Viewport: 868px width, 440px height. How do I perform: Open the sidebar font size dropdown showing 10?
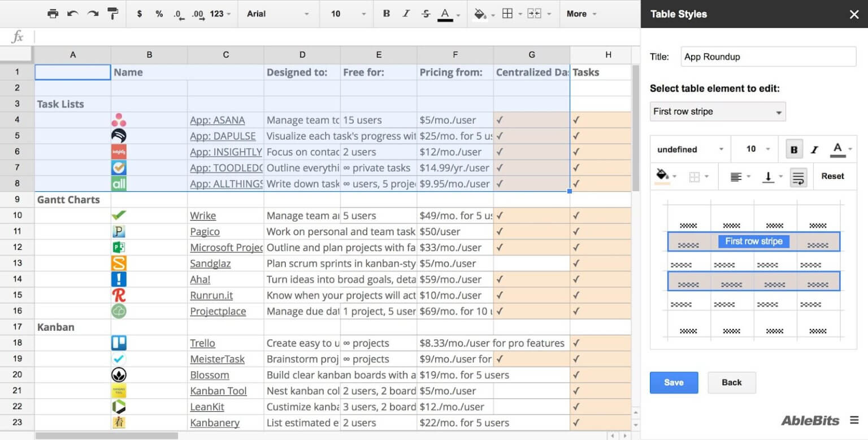pos(754,149)
